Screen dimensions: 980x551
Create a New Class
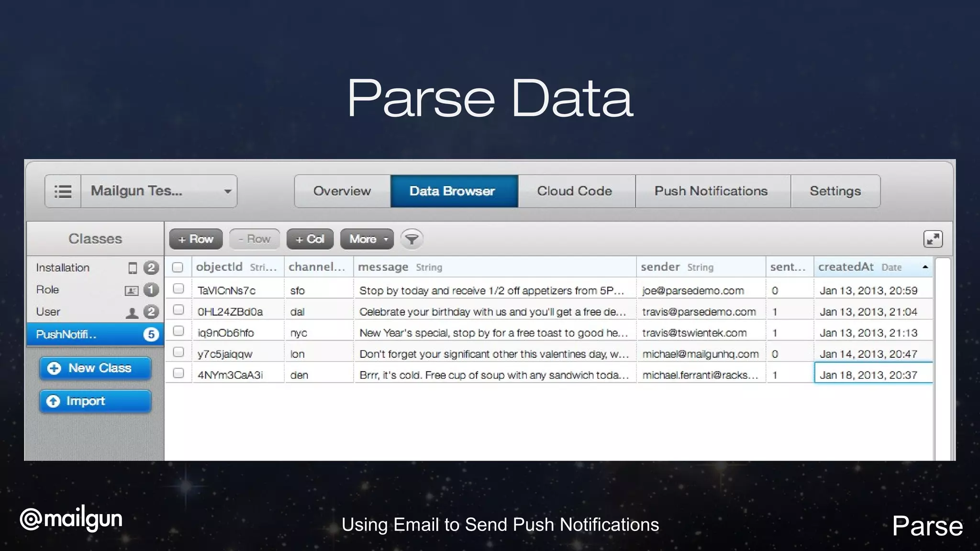[x=95, y=368]
